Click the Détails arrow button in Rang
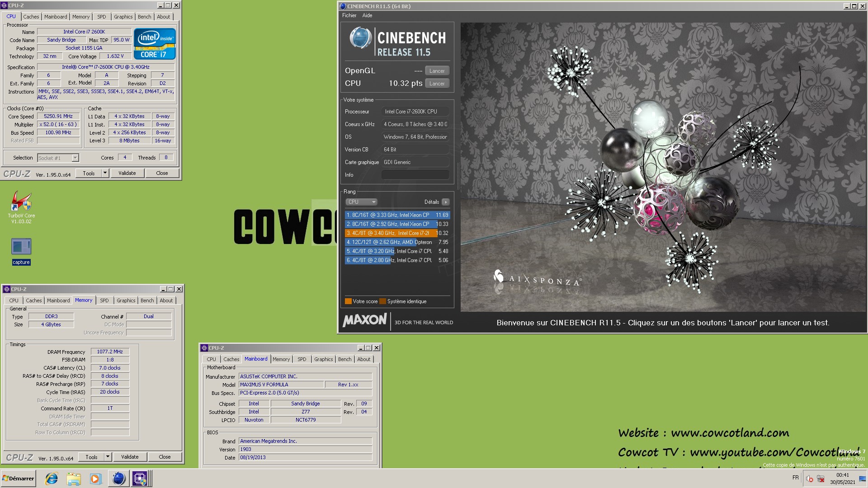 [x=446, y=202]
